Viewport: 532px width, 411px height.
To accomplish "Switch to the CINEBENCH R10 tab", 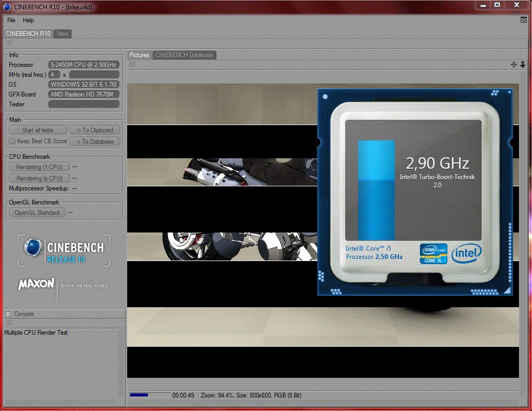I will click(28, 34).
